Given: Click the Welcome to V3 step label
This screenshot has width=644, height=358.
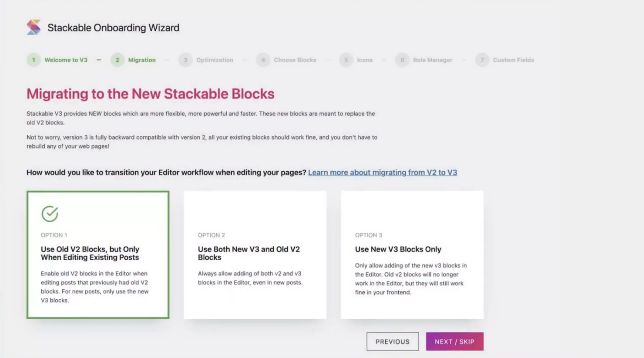Looking at the screenshot, I should tap(66, 60).
